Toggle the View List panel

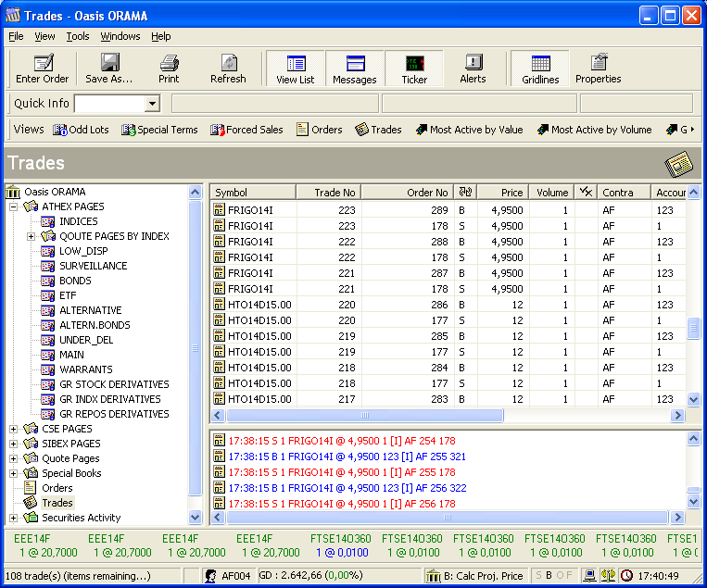tap(296, 69)
